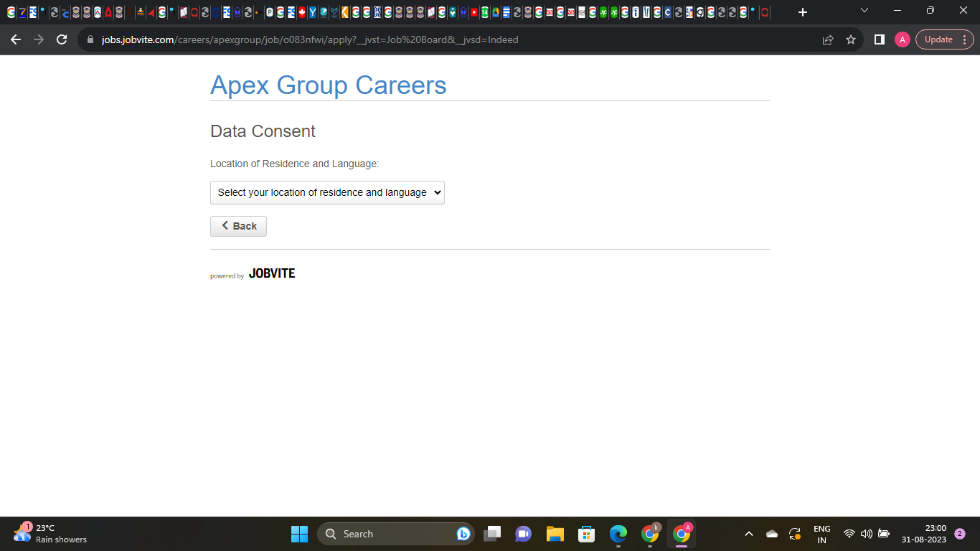The height and width of the screenshot is (551, 980).
Task: Click the Back button on the form
Action: coord(238,226)
